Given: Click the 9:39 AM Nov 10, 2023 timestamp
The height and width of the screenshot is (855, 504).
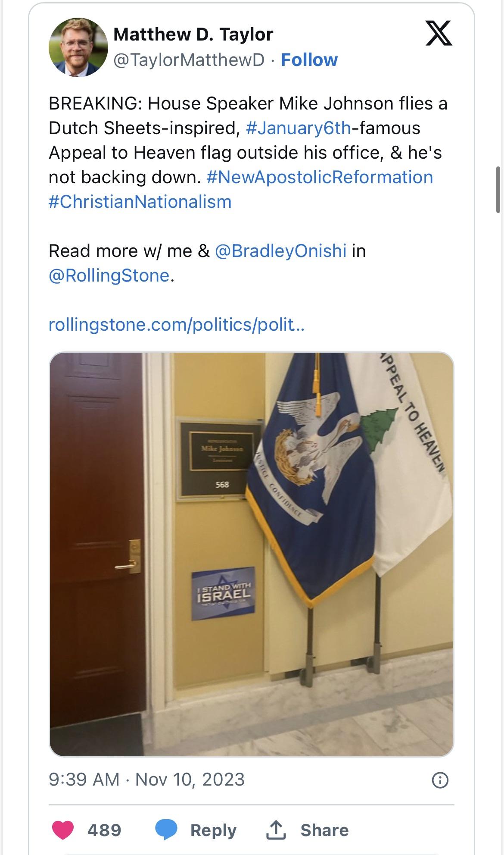Looking at the screenshot, I should click(x=146, y=780).
